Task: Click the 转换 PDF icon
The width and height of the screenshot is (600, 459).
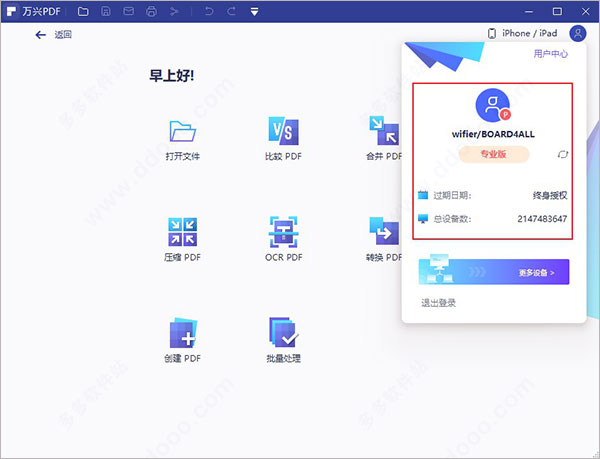Action: 385,231
